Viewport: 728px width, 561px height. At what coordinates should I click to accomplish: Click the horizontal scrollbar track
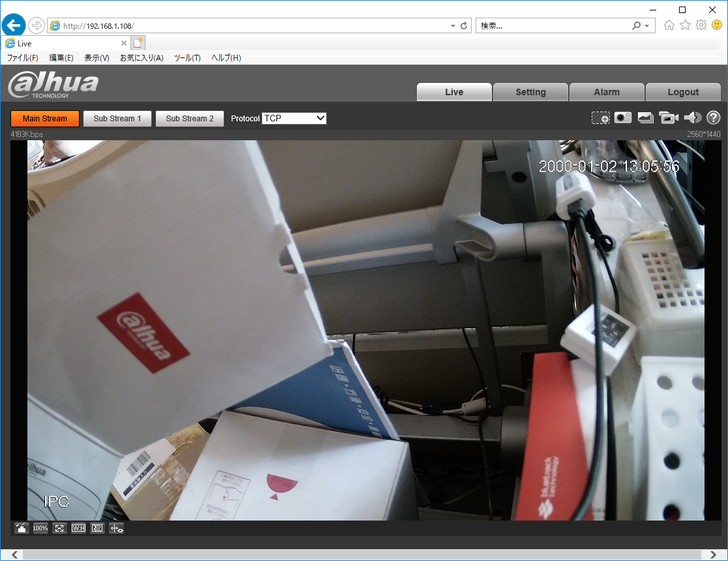[x=361, y=555]
